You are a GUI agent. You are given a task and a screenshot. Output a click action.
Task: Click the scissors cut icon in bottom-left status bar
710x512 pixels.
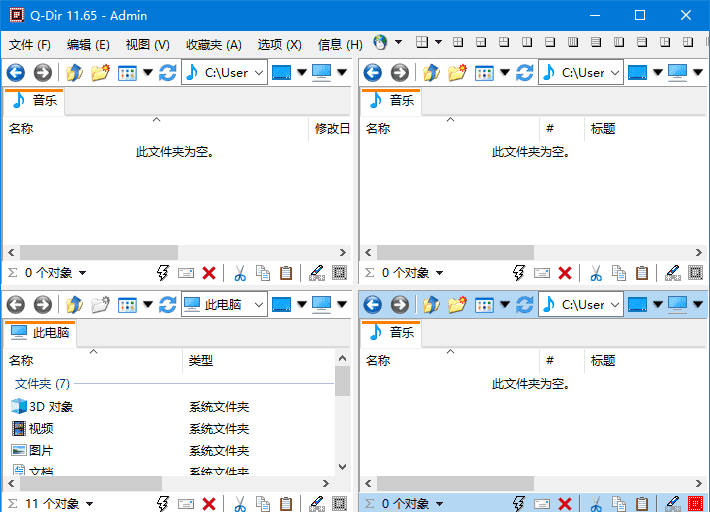[x=240, y=503]
